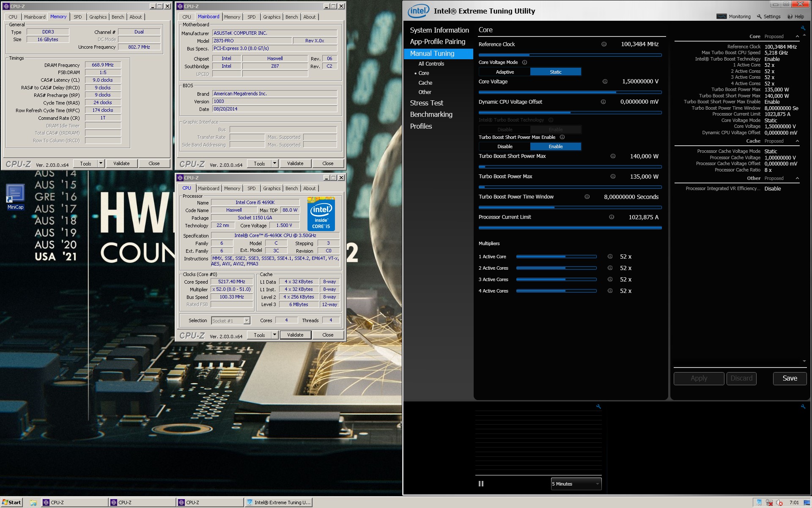This screenshot has height=508, width=812.
Task: Open Tools dropdown arrow in Mainboard CPU-Z window
Action: click(274, 163)
